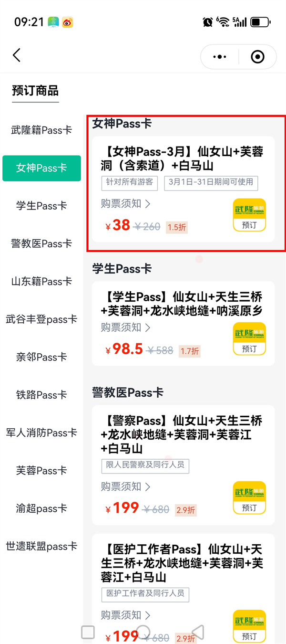
Task: Open 【学生Pass】仙女山+天生三桥 product title
Action: [x=182, y=304]
